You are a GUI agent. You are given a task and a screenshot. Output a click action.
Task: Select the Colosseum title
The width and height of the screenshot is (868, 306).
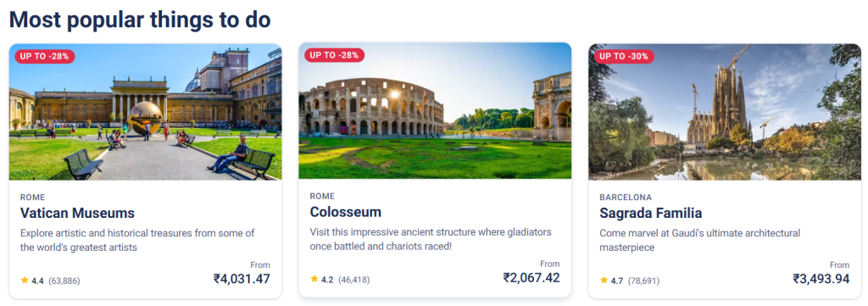(x=346, y=212)
